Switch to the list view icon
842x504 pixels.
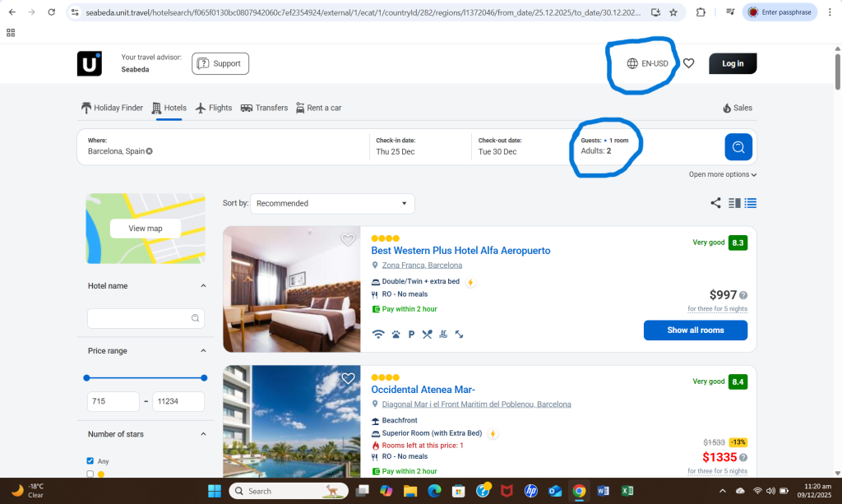click(x=749, y=202)
